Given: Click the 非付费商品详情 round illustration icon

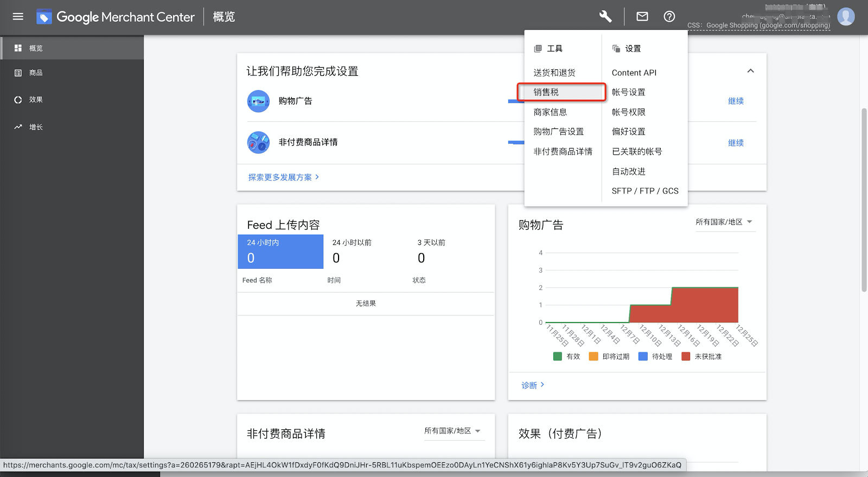Looking at the screenshot, I should point(258,143).
